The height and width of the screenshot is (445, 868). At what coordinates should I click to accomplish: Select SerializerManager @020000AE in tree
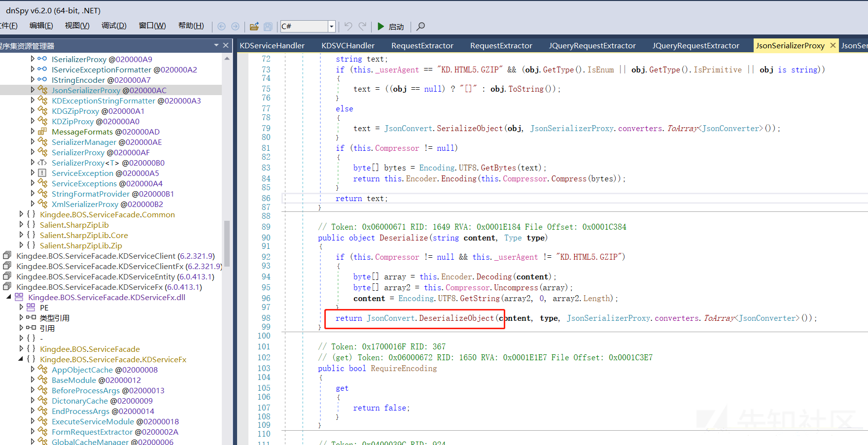106,142
